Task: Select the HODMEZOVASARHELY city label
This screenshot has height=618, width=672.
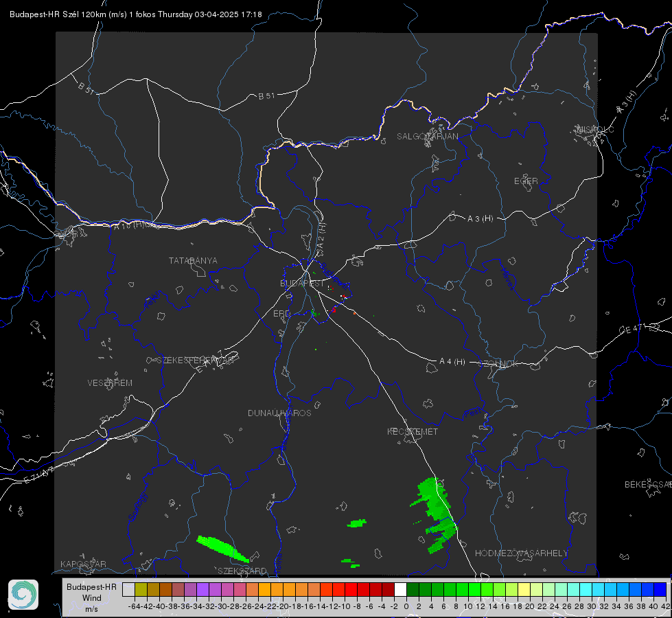Action: [x=521, y=553]
